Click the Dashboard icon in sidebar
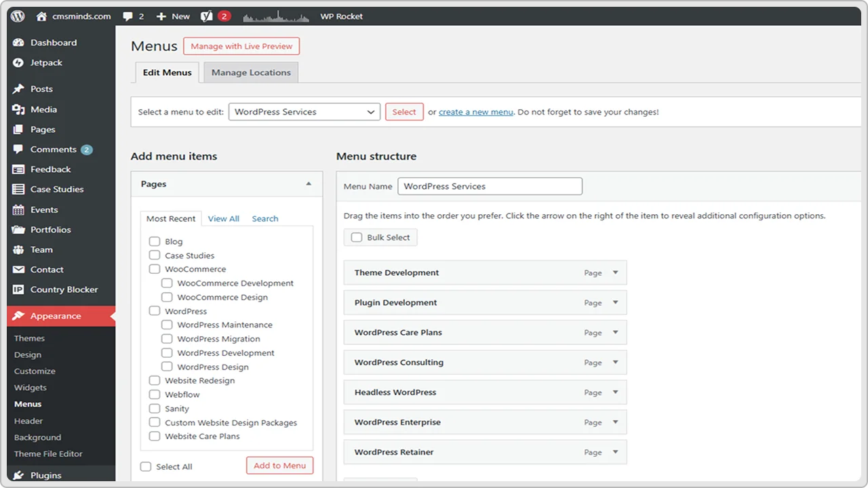This screenshot has width=868, height=488. click(x=18, y=42)
